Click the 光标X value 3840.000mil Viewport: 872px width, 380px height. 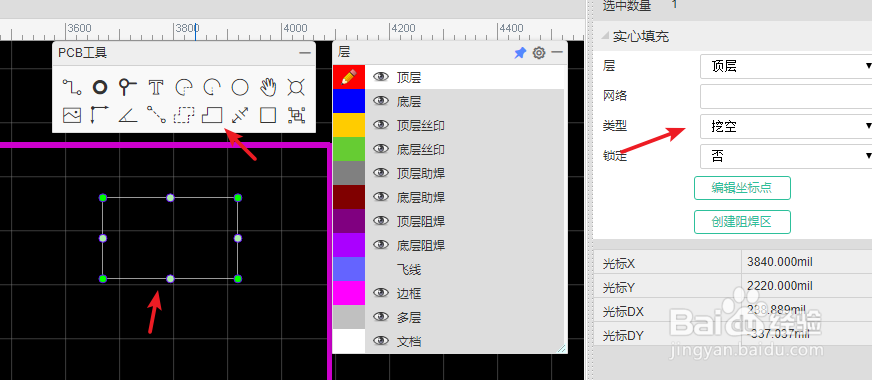click(x=780, y=261)
